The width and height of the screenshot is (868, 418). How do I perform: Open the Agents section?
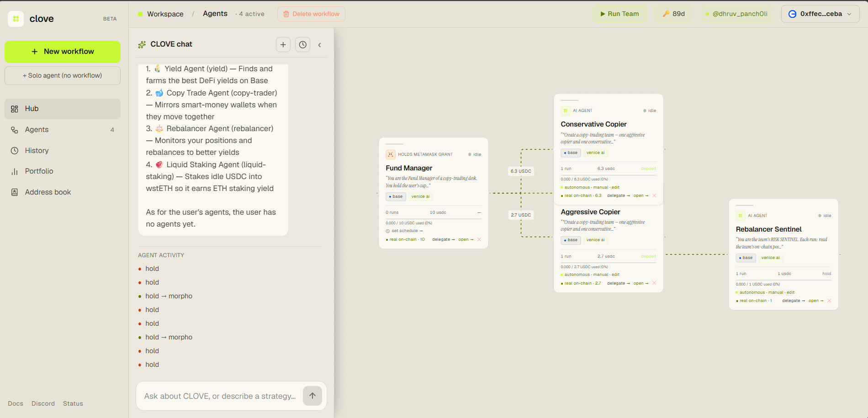(63, 130)
